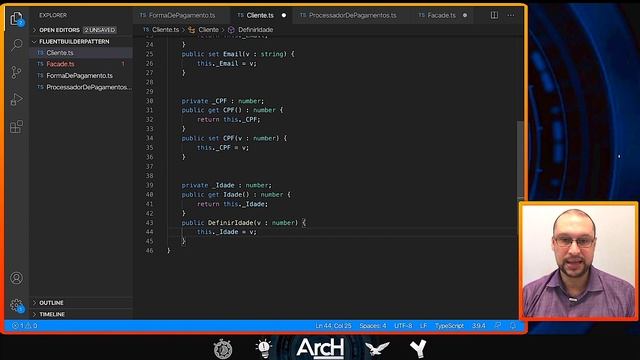Switch to the ProcessadorDePagamentos.ts tab
This screenshot has height=360, width=640.
(352, 15)
